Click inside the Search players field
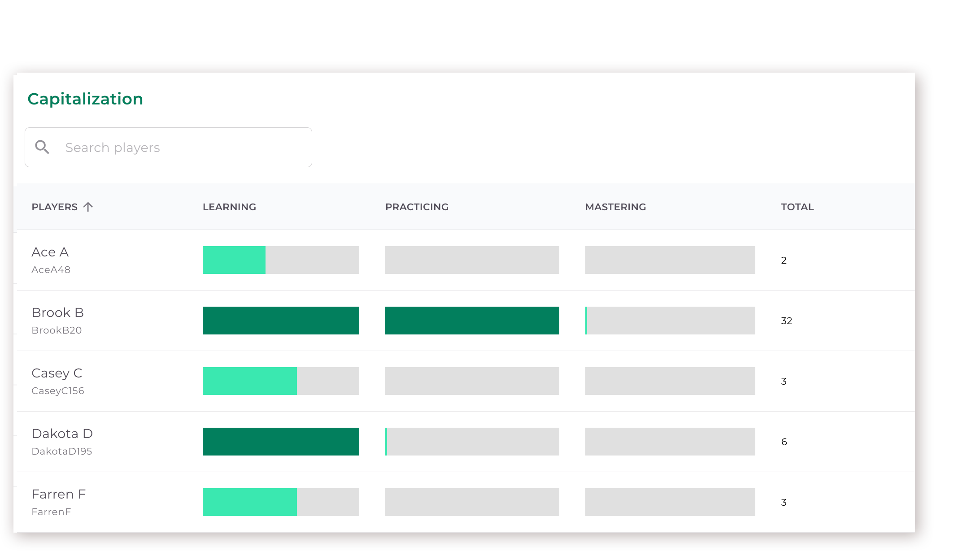 coord(179,147)
